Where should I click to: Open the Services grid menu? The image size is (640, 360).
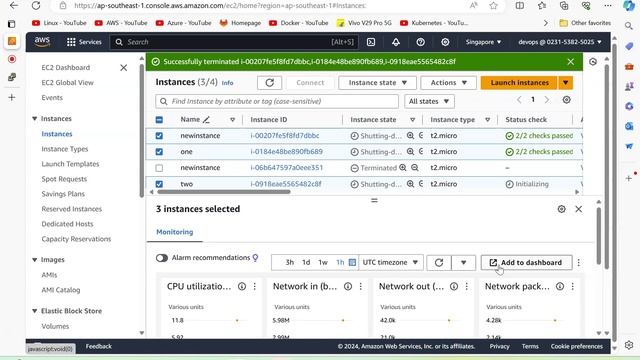(x=84, y=42)
